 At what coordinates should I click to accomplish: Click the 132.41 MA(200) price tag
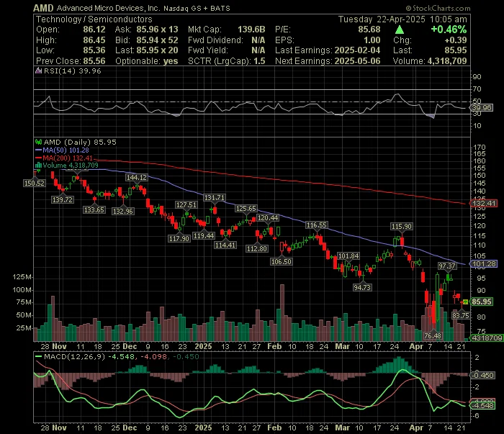tap(483, 204)
